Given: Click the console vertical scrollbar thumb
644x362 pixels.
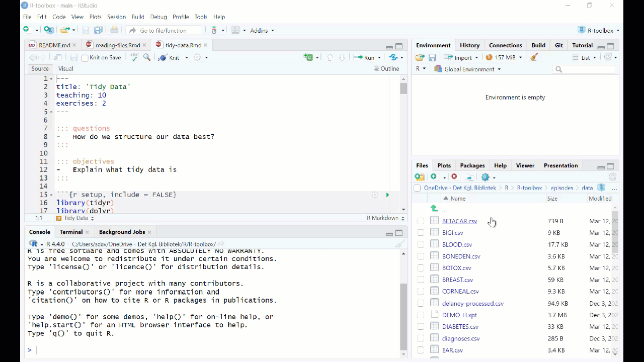Looking at the screenshot, I should coord(403,316).
